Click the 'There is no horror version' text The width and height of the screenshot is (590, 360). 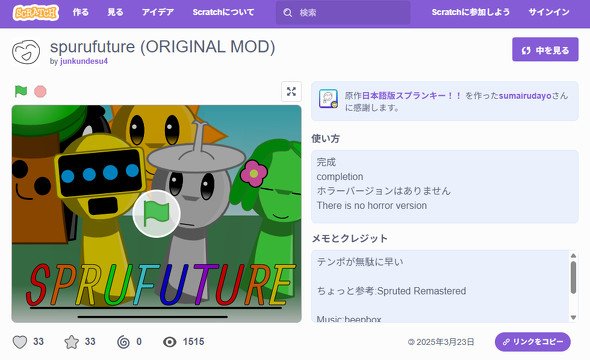tap(372, 206)
